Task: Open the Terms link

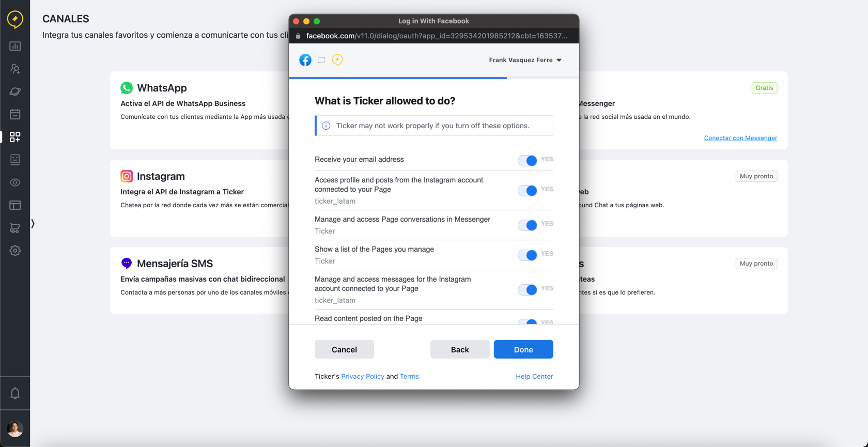Action: pyautogui.click(x=409, y=376)
